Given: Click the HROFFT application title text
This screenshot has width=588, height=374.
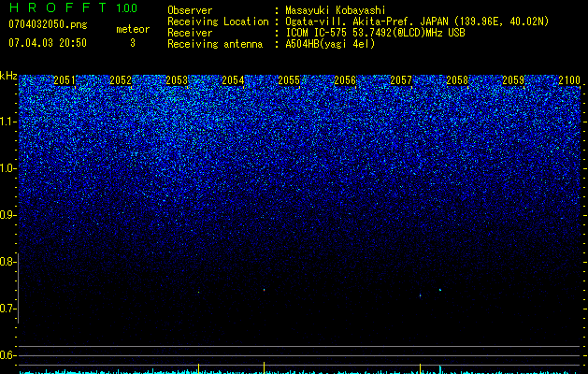Looking at the screenshot, I should click(58, 7).
